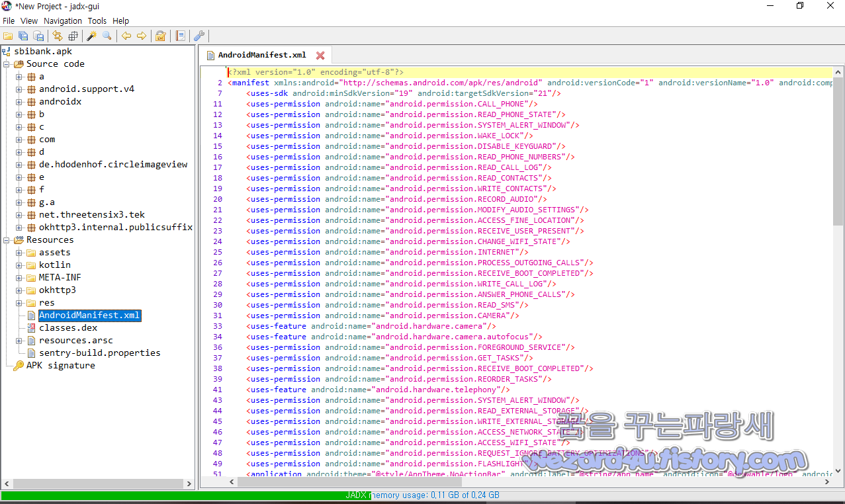Click the CAMERA permission line
Screen dimensions: 845x504
(382, 315)
